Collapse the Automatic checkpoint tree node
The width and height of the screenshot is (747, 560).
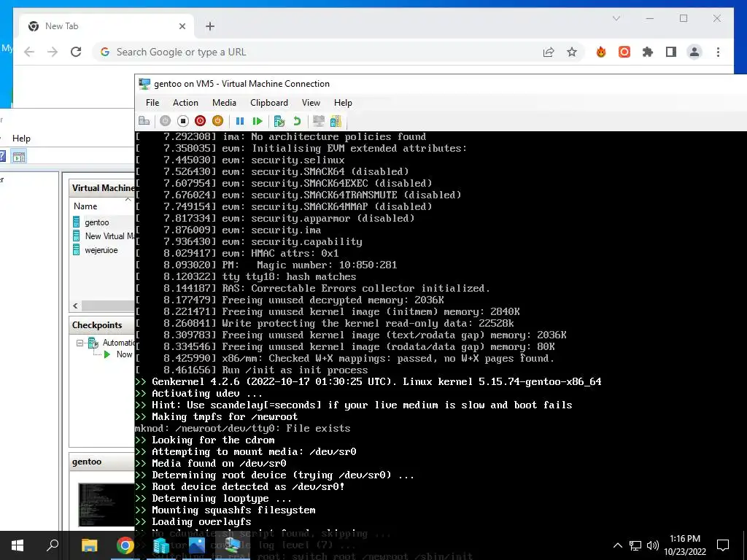click(80, 343)
